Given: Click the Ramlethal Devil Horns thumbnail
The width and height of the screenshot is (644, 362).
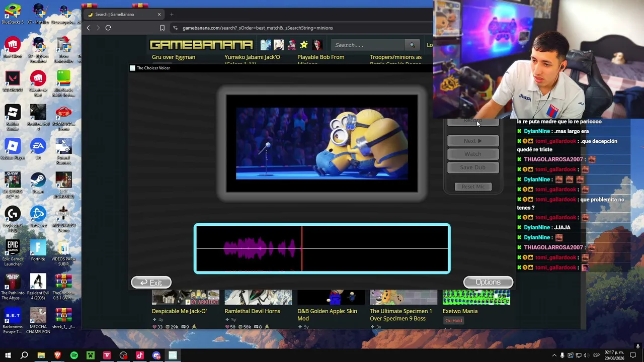Looking at the screenshot, I should [x=258, y=297].
